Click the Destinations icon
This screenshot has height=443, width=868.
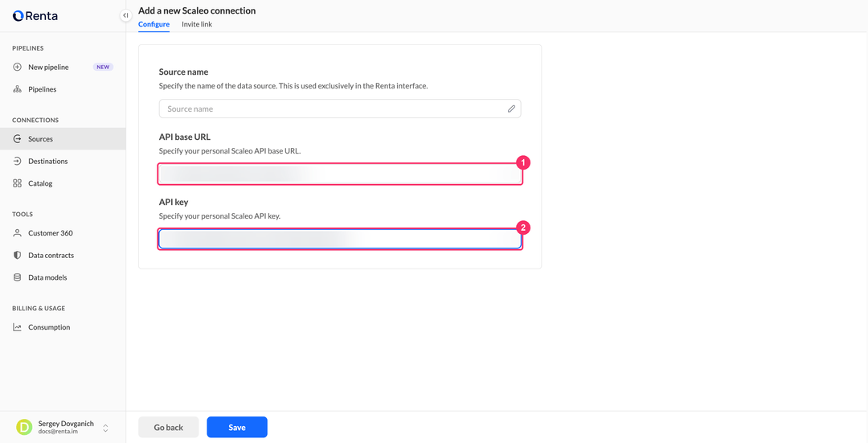click(x=17, y=161)
